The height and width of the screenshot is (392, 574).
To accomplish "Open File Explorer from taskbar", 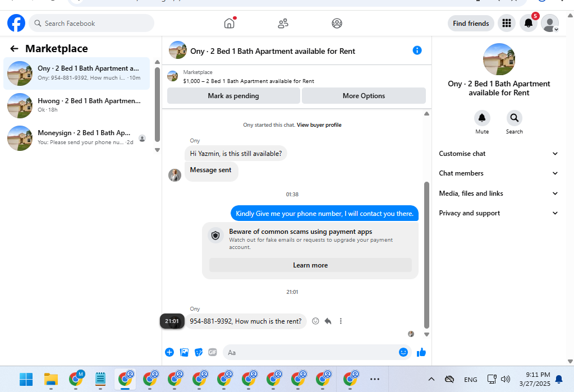I will click(x=51, y=379).
